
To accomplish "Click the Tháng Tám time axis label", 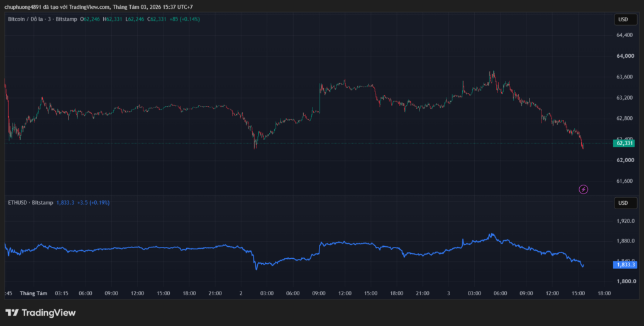I will (34, 293).
